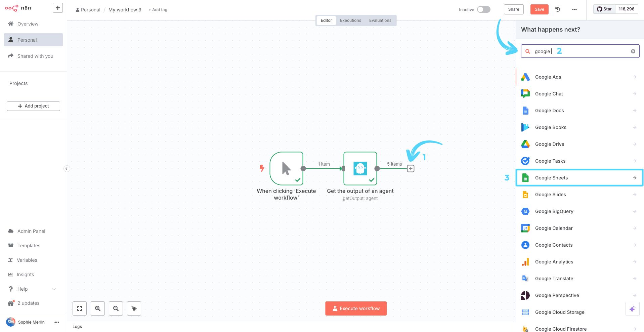Select the Google Cloud Storage node icon
Screen dimensions: 644x332
tap(525, 312)
